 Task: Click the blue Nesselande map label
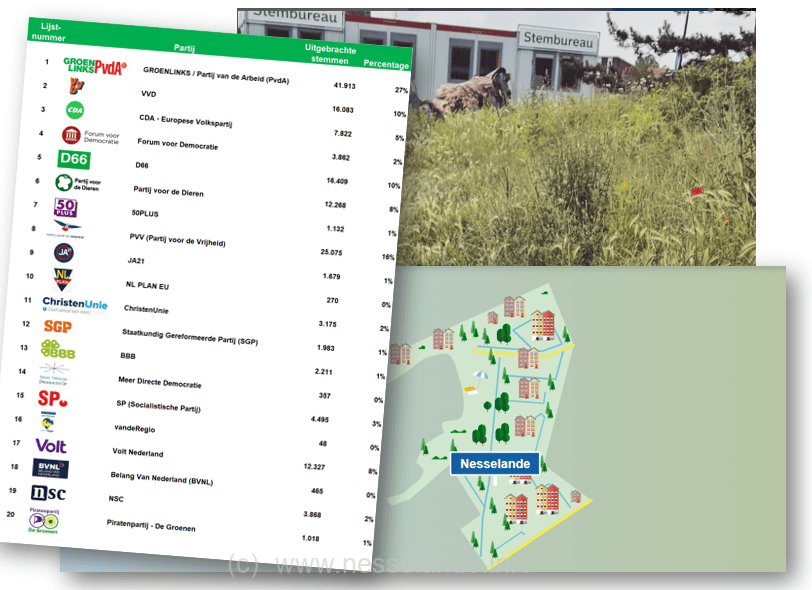click(x=495, y=464)
